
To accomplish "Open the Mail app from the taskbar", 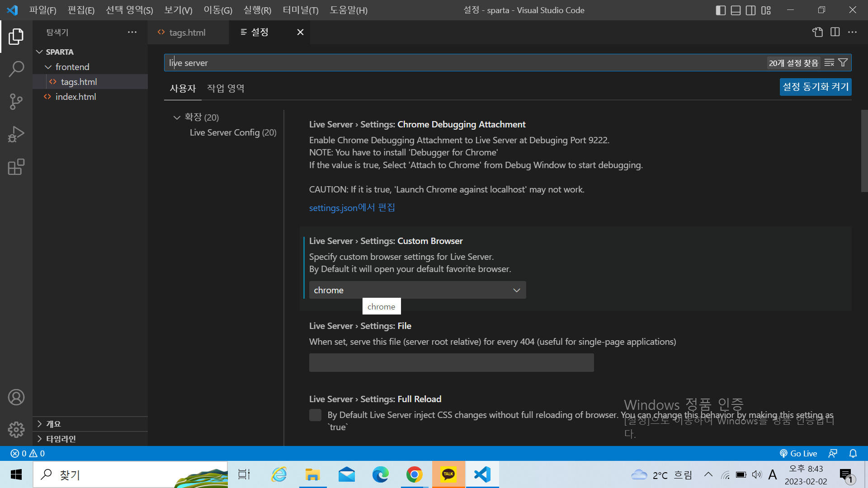I will click(346, 474).
